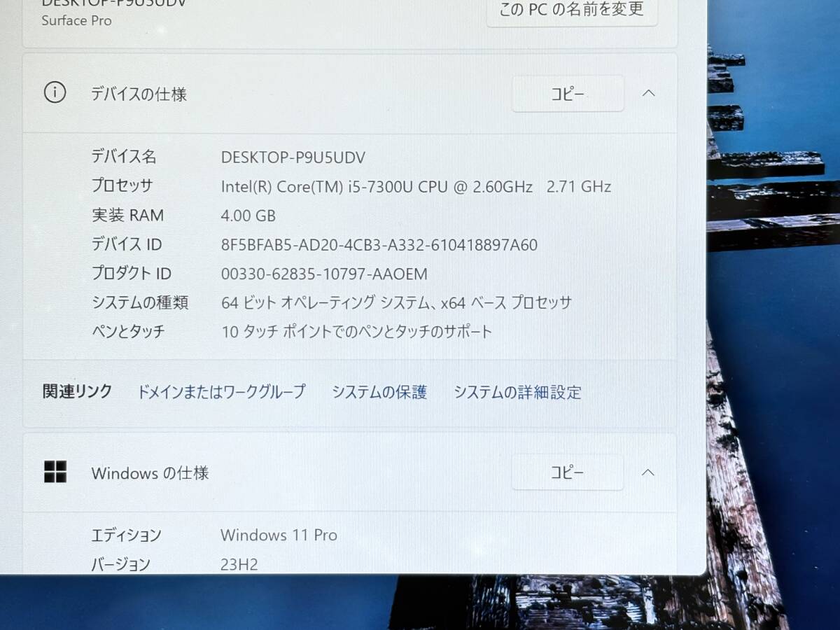This screenshot has height=630, width=840.
Task: Collapse the Windows の仕様 section chevron
Action: [648, 472]
